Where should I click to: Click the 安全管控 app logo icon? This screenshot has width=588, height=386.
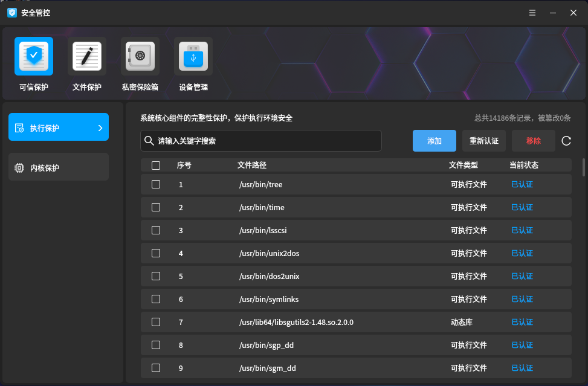point(12,13)
